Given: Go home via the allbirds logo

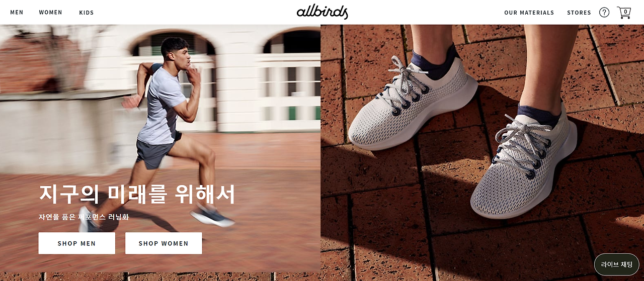Looking at the screenshot, I should tap(322, 12).
